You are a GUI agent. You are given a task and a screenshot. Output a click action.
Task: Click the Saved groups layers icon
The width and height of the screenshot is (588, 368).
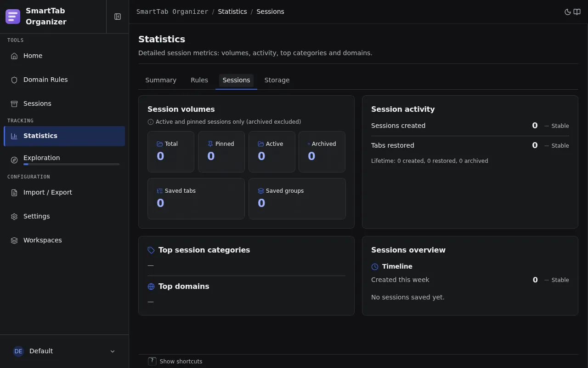tap(261, 191)
